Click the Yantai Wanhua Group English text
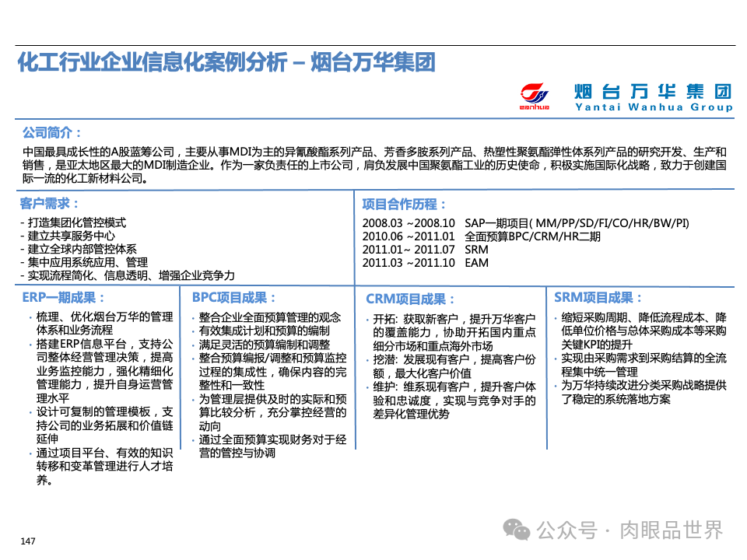 654,107
